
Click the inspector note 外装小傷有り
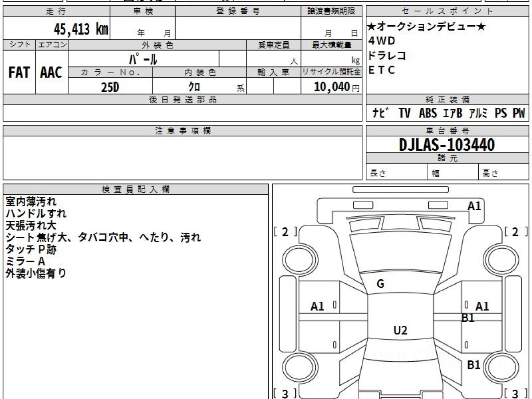(36, 274)
